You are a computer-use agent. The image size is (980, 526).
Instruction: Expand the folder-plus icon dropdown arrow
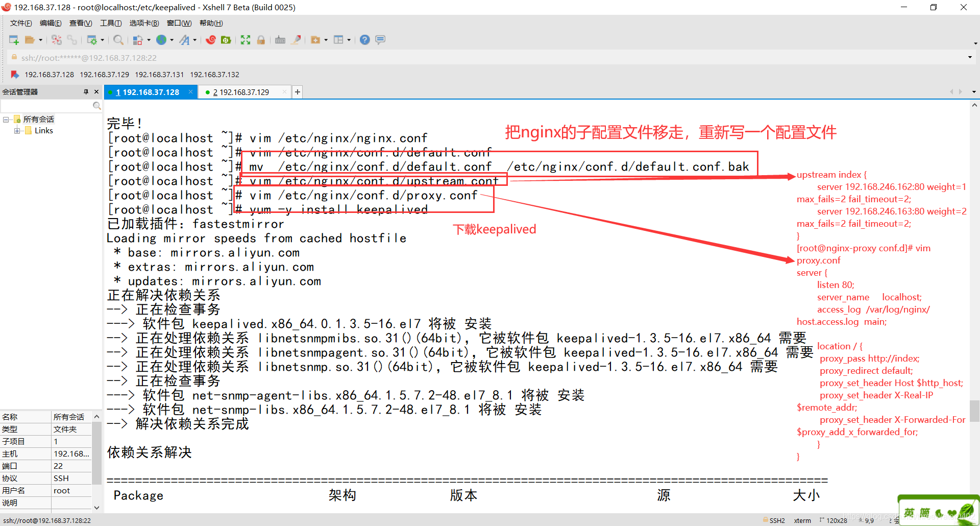click(x=326, y=40)
